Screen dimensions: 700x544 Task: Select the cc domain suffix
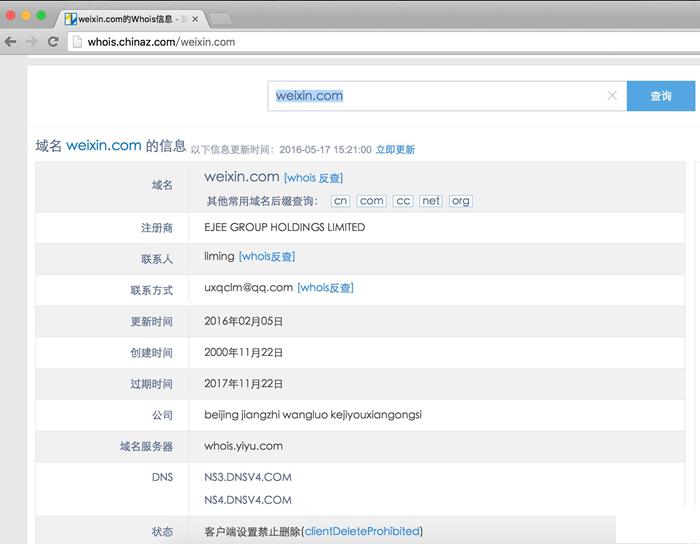click(403, 201)
